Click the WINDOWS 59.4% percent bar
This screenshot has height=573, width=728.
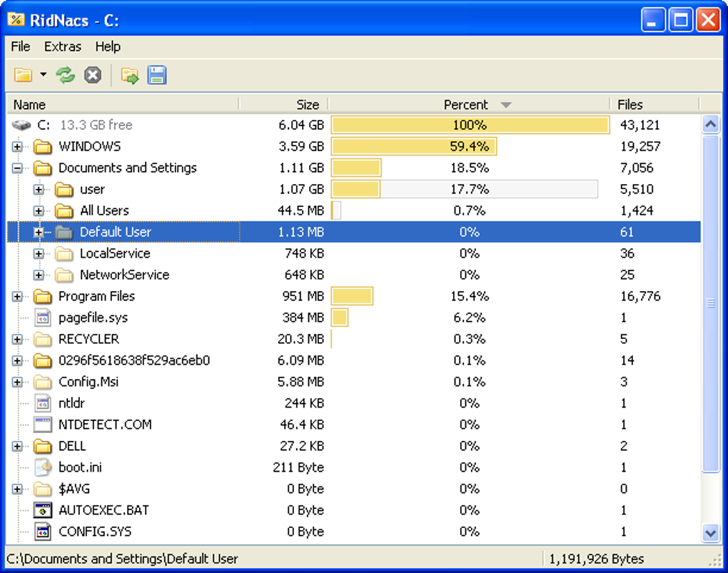414,147
